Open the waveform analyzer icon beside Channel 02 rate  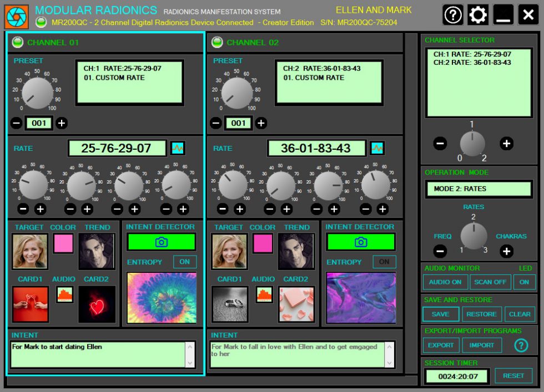tap(377, 148)
